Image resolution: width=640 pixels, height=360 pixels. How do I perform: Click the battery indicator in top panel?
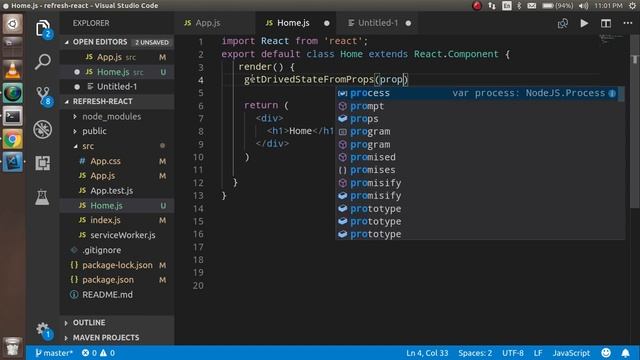click(x=558, y=6)
